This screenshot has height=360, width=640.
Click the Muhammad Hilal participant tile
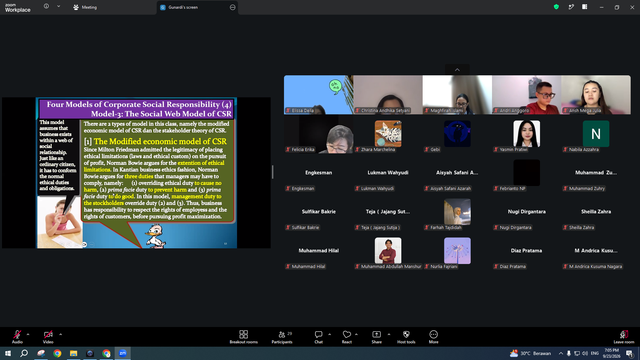point(319,251)
